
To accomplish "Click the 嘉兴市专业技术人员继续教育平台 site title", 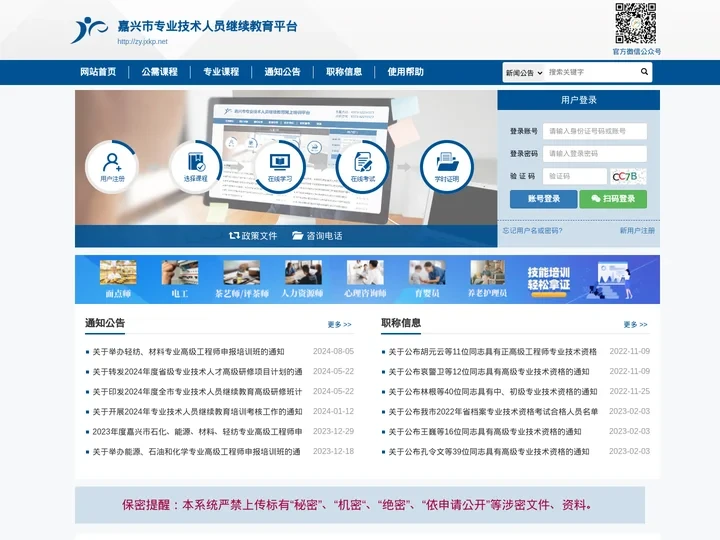I will (208, 26).
